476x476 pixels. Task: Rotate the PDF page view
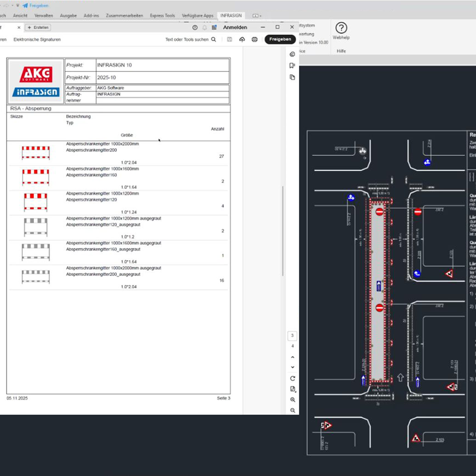[x=292, y=378]
